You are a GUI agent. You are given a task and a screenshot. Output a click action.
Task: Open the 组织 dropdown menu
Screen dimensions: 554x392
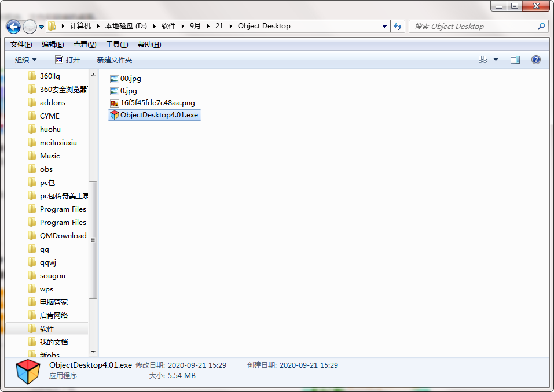tap(25, 60)
